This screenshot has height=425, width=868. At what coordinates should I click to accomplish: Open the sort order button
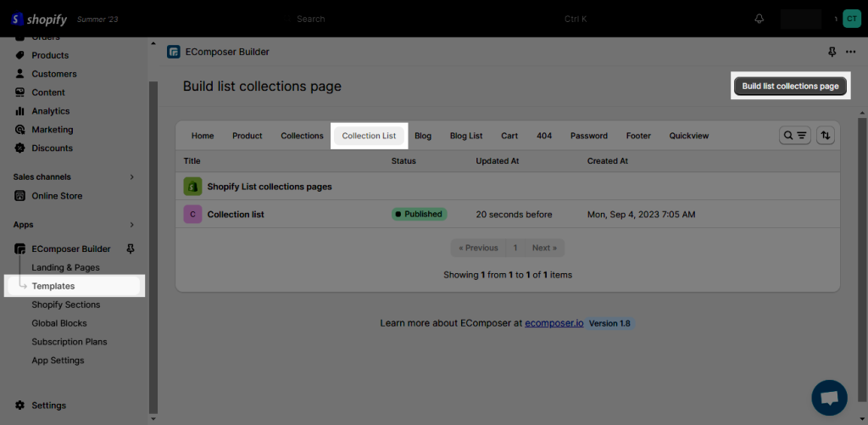826,135
